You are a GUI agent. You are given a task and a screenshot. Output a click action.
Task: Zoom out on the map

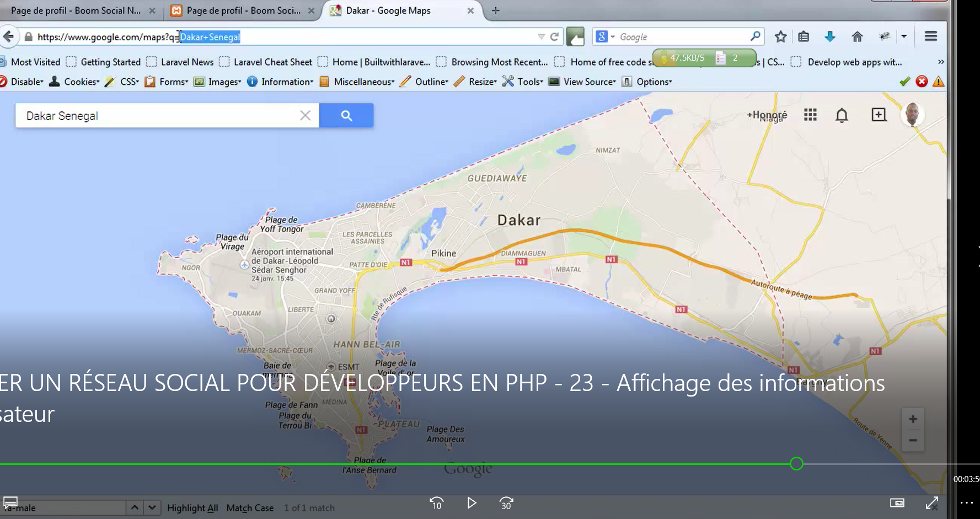pyautogui.click(x=913, y=440)
